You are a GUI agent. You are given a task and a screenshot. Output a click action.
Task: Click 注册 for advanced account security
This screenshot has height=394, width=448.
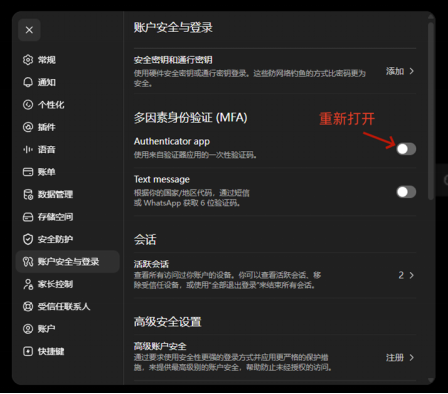pyautogui.click(x=395, y=358)
